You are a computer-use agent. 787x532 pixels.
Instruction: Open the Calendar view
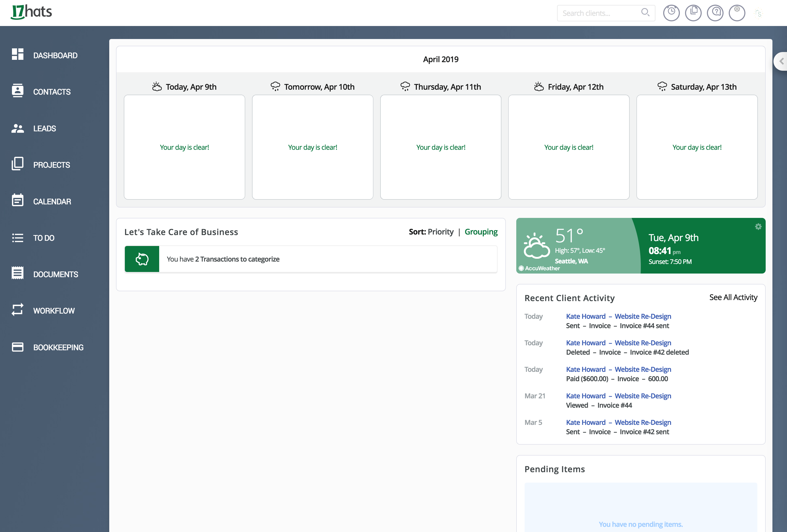(x=52, y=201)
